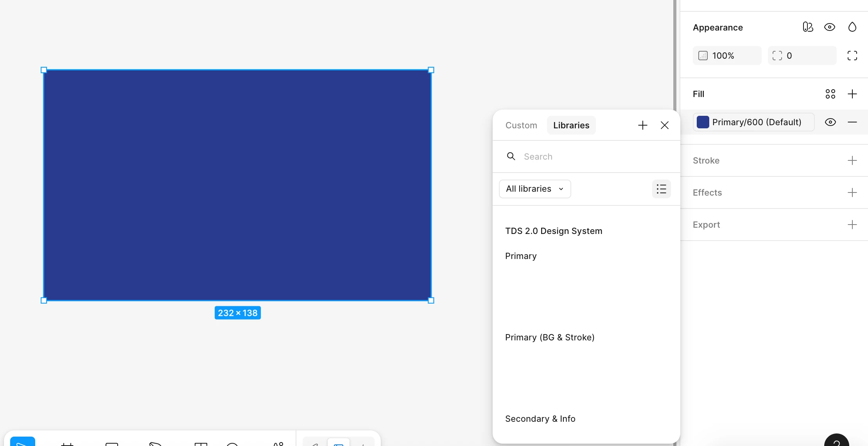
Task: Add an effect with plus icon
Action: point(852,192)
